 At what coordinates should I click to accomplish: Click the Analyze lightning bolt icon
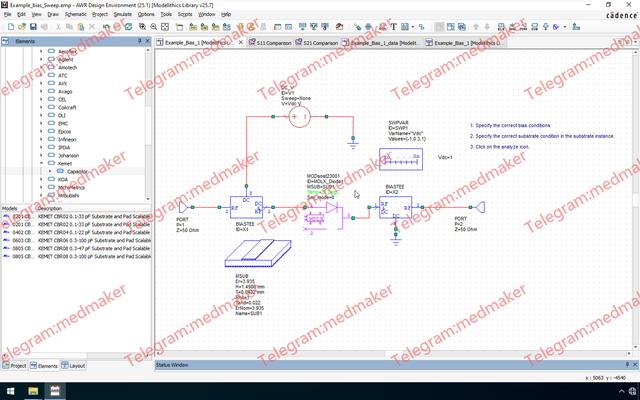240,27
